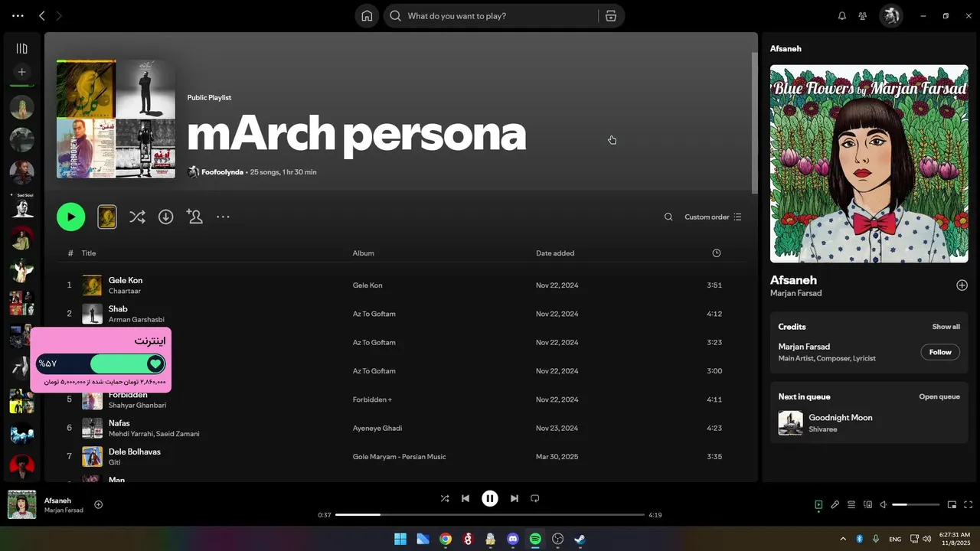This screenshot has width=980, height=551.
Task: Open the notifications bell
Action: tap(842, 16)
